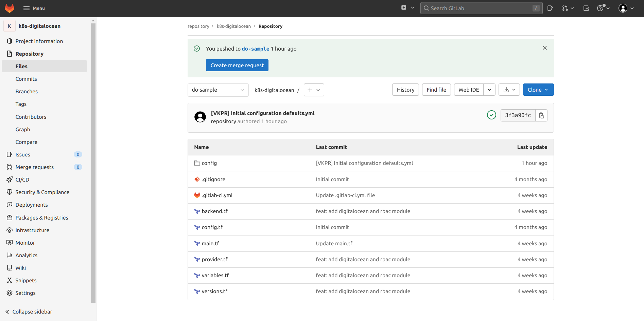Click the k8s-digitalocean project avatar
The width and height of the screenshot is (644, 321).
(10, 26)
